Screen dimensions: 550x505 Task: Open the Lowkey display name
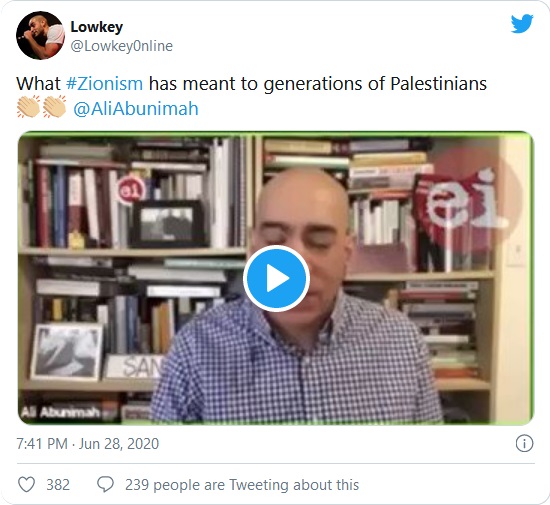97,27
